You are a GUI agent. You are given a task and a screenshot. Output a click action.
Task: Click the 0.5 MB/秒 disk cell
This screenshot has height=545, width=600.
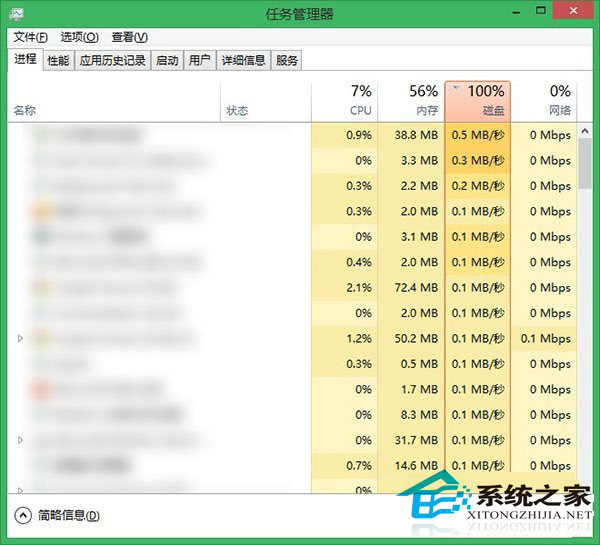pos(478,135)
